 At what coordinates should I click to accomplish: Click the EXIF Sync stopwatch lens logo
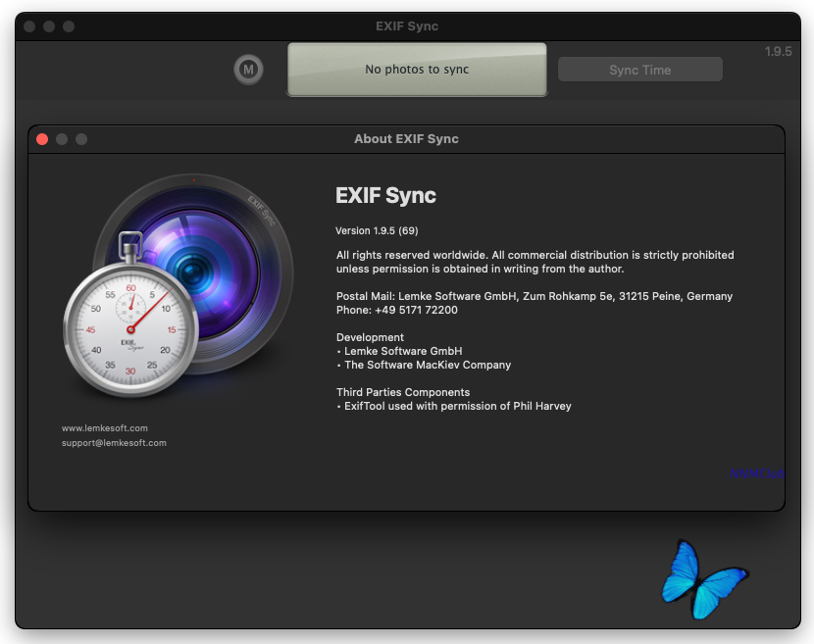178,285
